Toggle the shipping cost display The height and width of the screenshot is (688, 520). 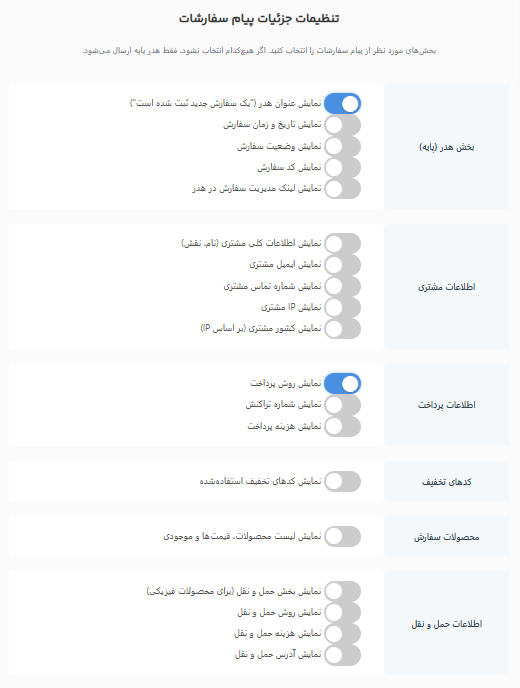click(342, 634)
